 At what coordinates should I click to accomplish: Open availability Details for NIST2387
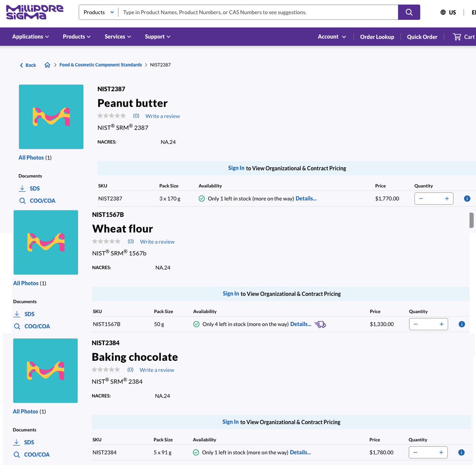306,199
